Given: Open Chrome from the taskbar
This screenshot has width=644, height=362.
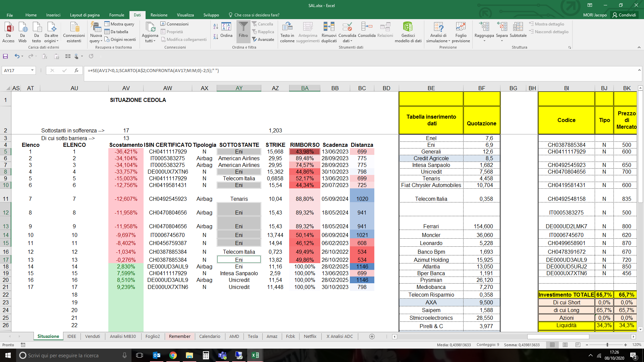Looking at the screenshot, I should click(173, 355).
